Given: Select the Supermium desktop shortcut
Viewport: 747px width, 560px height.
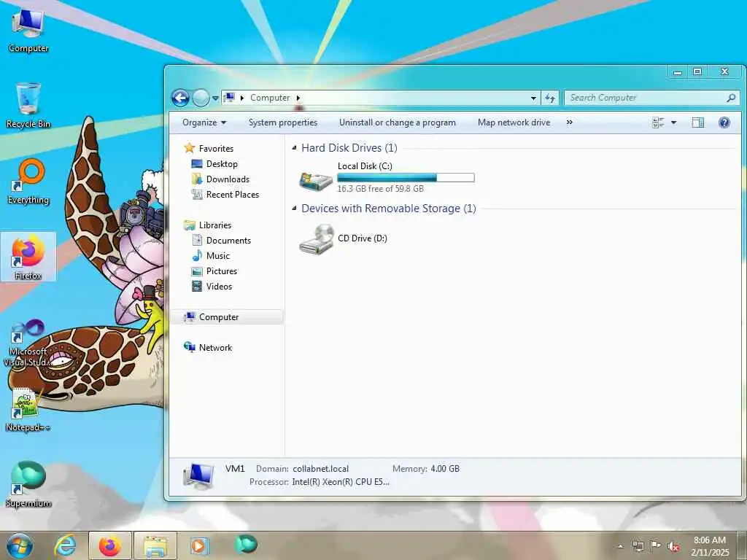Looking at the screenshot, I should 28,484.
